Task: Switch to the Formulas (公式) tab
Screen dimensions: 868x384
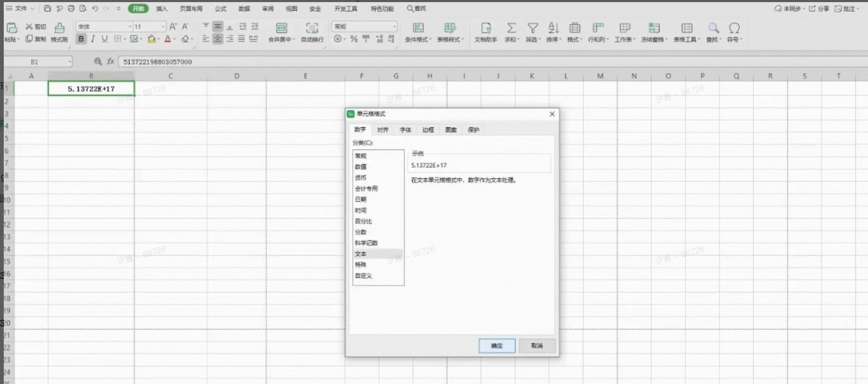Action: tap(220, 8)
